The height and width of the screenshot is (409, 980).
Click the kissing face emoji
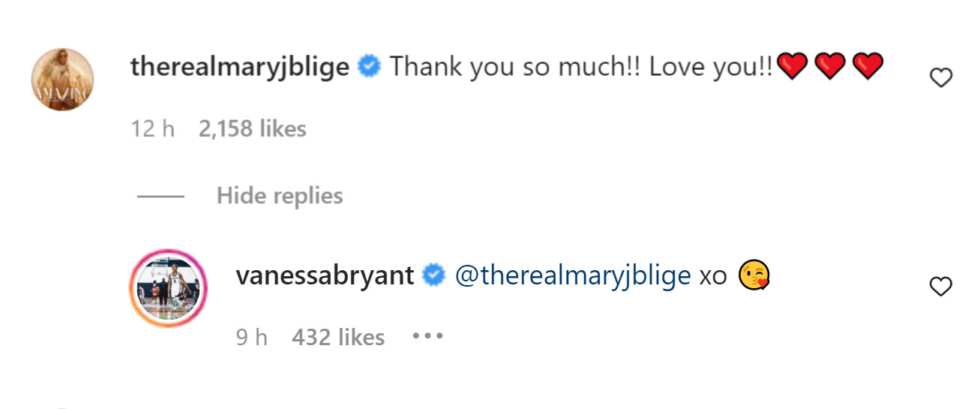point(754,276)
